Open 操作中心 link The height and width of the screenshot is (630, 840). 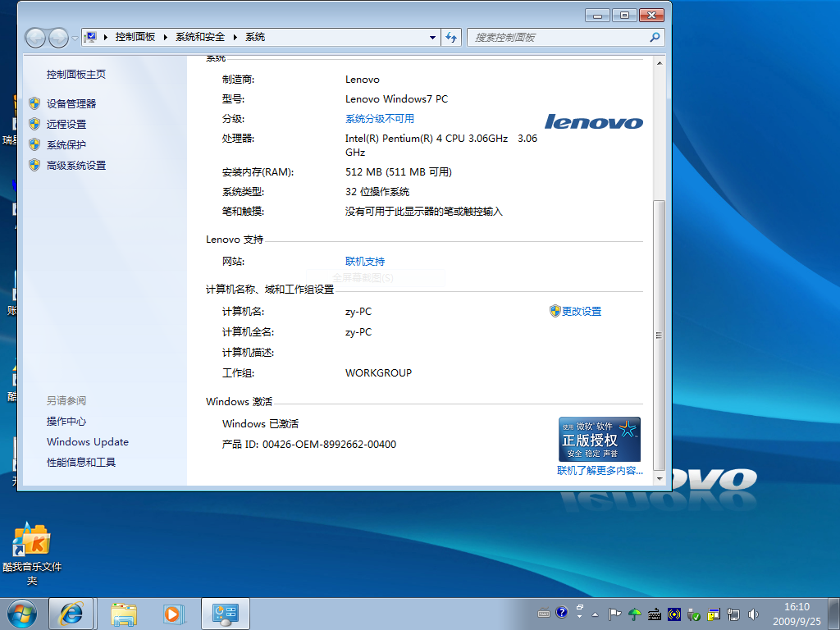(x=66, y=422)
